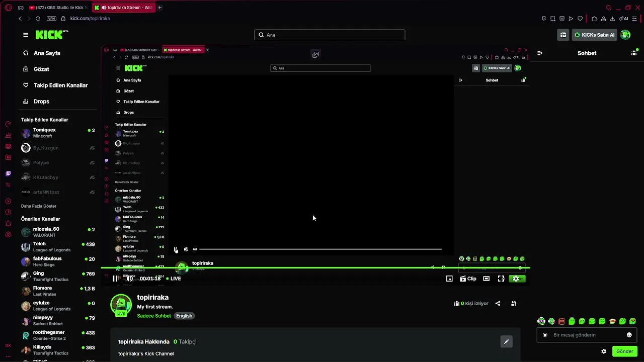The width and height of the screenshot is (644, 362).
Task: Go back using the browser back arrow
Action: click(20, 19)
